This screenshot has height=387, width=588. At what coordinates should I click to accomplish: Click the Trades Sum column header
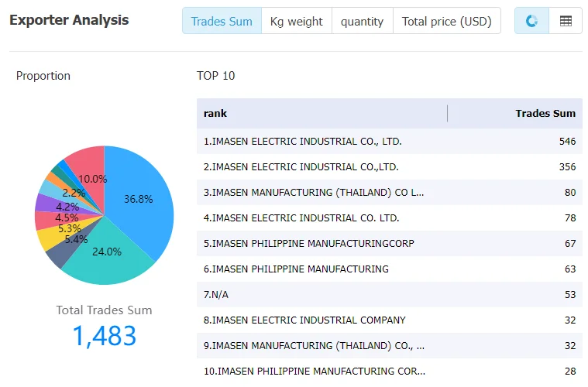[x=545, y=113]
